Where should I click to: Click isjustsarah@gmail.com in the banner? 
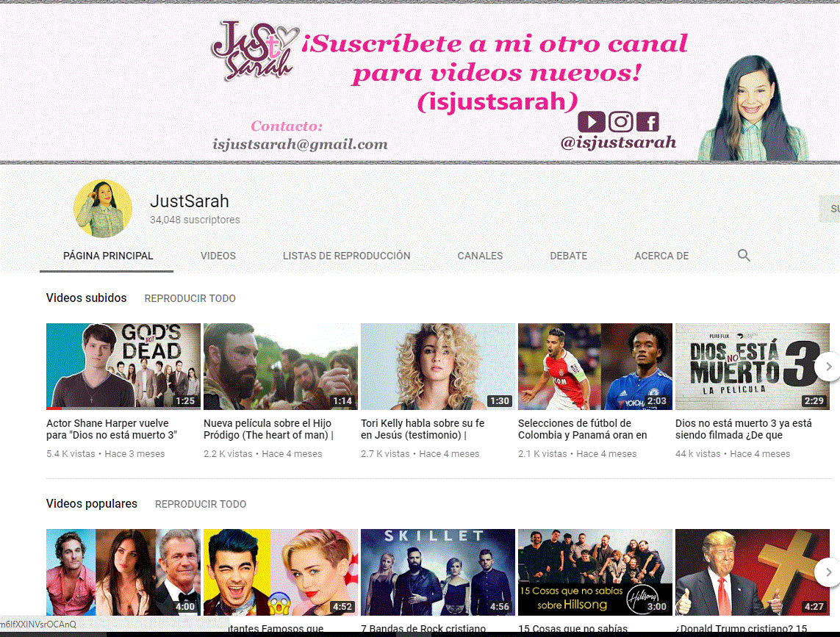click(x=300, y=144)
